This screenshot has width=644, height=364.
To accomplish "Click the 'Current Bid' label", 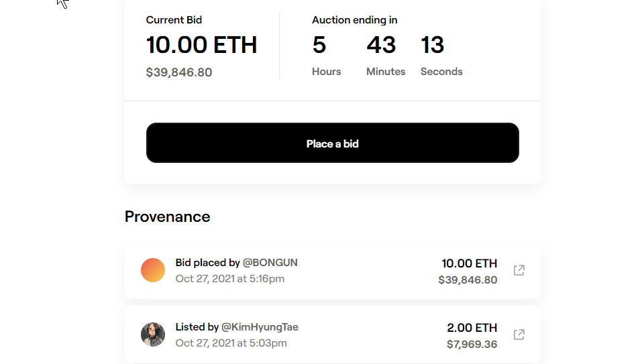I will pyautogui.click(x=174, y=20).
